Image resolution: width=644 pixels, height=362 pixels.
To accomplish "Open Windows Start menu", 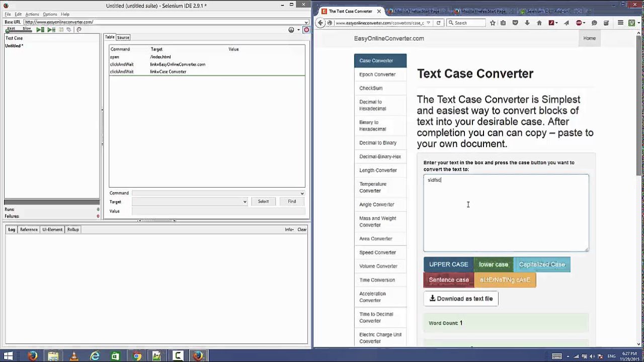I will pos(9,356).
